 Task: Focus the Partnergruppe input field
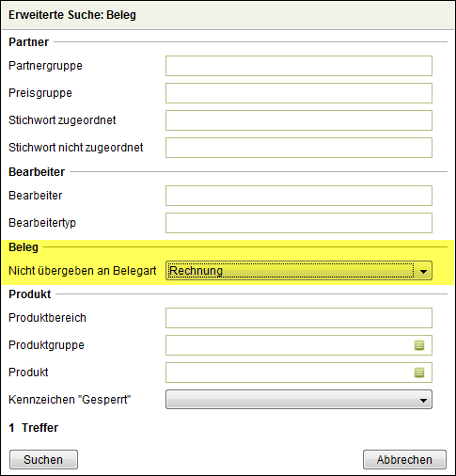(299, 66)
